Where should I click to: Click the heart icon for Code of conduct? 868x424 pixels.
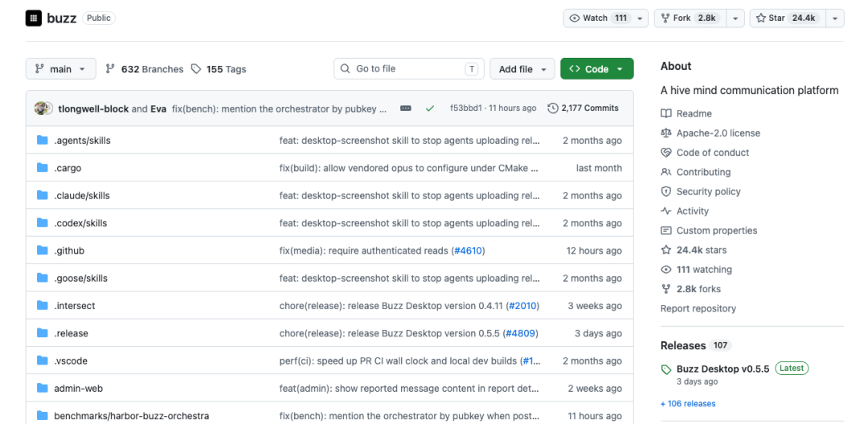tap(666, 153)
